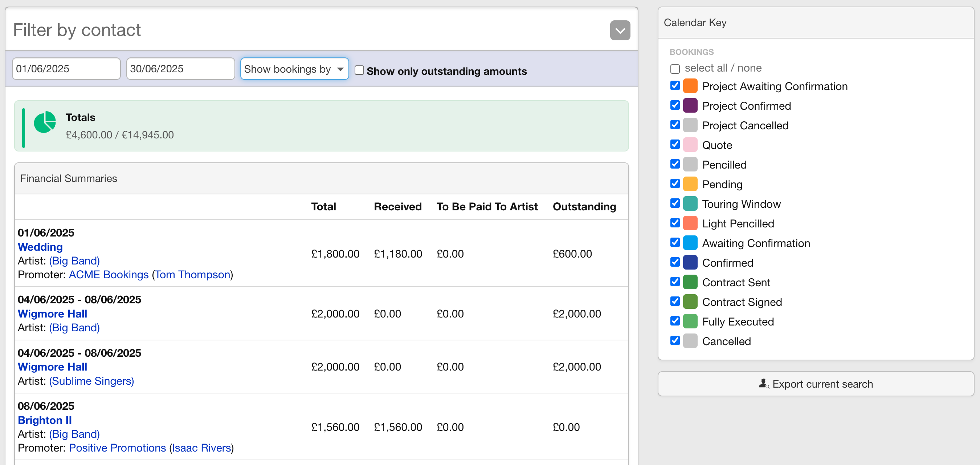Image resolution: width=980 pixels, height=465 pixels.
Task: Click the Total column header
Action: (323, 207)
